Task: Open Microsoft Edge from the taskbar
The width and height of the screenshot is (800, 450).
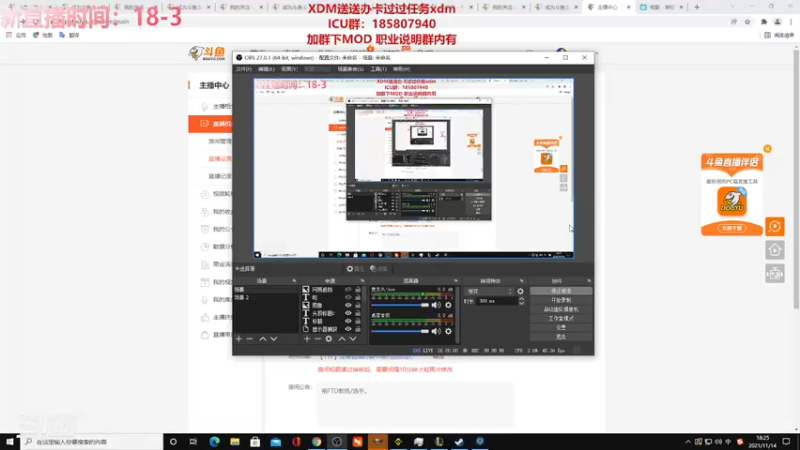Action: click(x=214, y=442)
